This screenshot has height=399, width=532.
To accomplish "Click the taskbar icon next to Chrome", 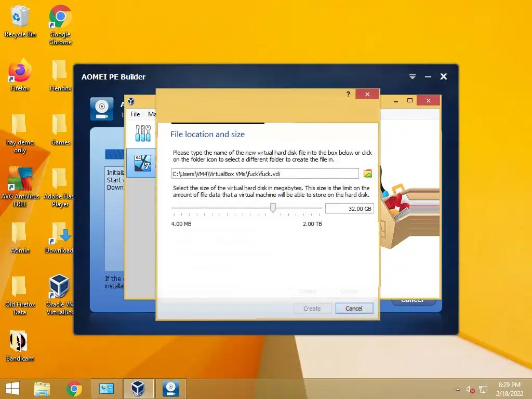I will click(106, 389).
